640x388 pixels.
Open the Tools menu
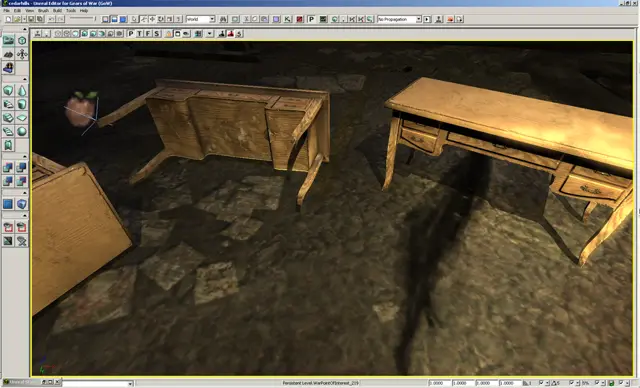point(71,11)
